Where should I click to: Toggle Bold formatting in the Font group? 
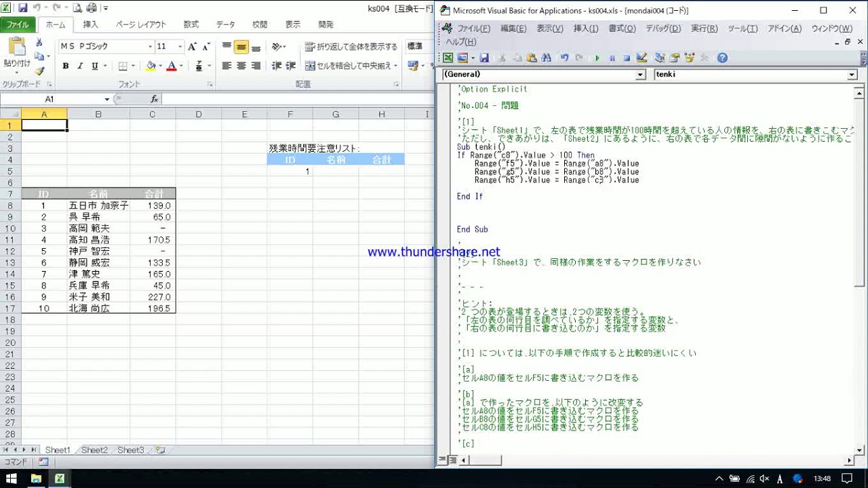coord(66,66)
